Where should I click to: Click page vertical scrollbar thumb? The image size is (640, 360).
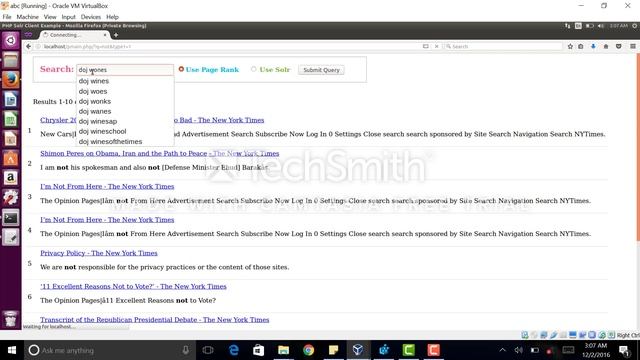(x=638, y=147)
